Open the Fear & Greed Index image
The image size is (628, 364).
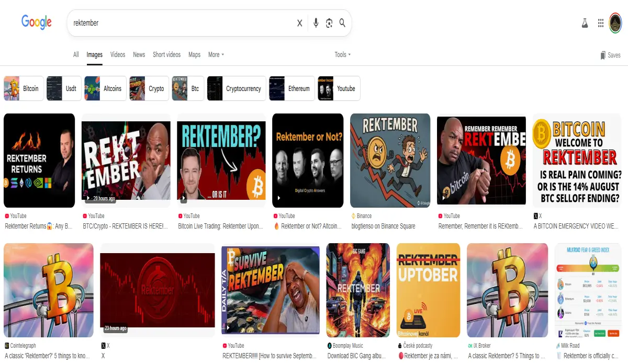pos(589,290)
